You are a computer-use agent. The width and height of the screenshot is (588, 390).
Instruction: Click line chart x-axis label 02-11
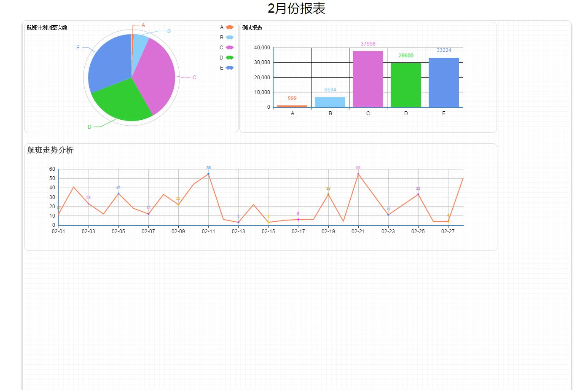208,231
